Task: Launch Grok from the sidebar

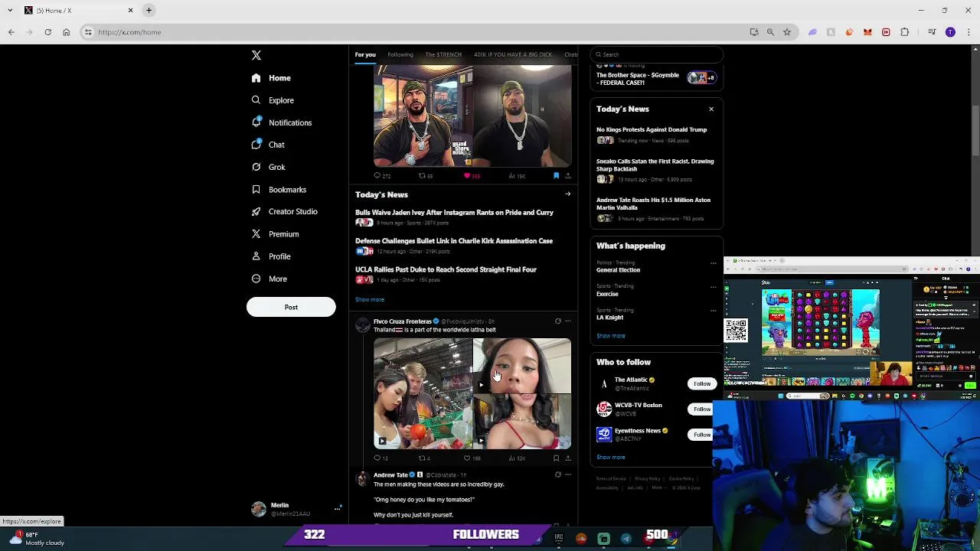Action: pos(268,167)
